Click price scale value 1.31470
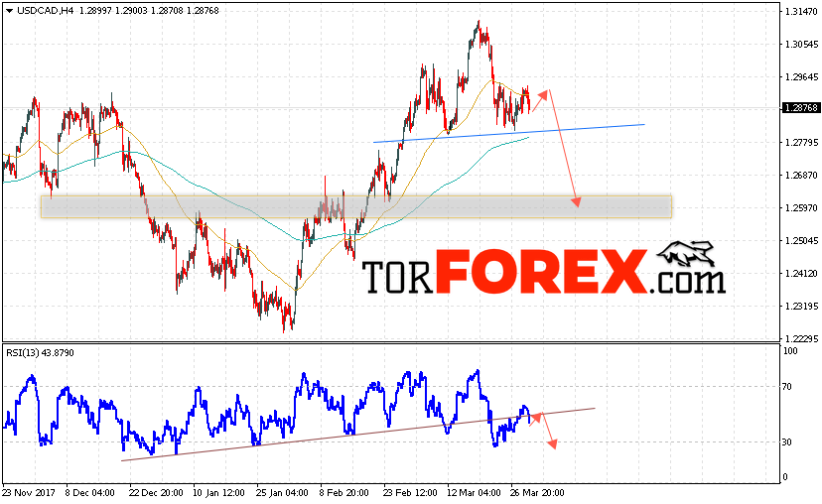822x504 pixels. (x=801, y=11)
